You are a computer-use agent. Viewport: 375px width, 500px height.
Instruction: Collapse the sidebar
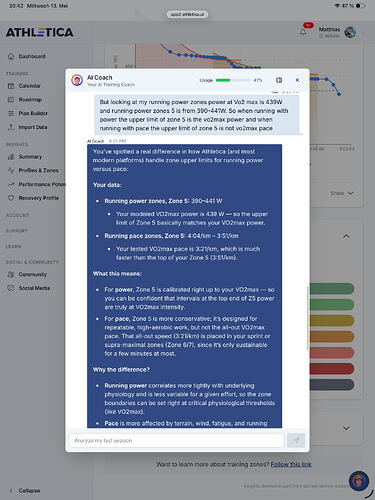(25, 491)
